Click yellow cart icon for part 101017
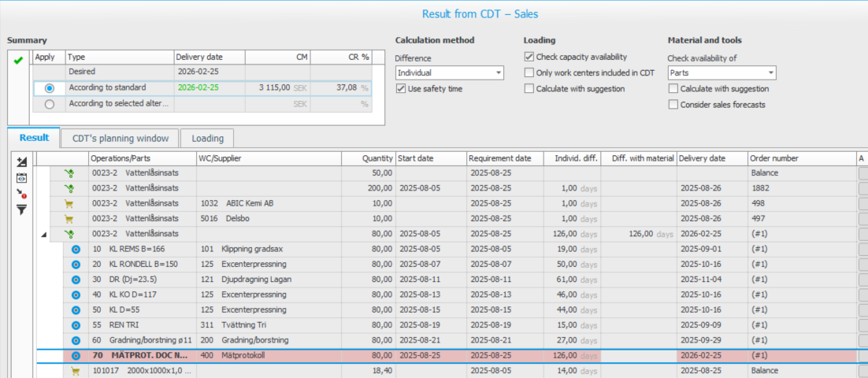 click(76, 370)
